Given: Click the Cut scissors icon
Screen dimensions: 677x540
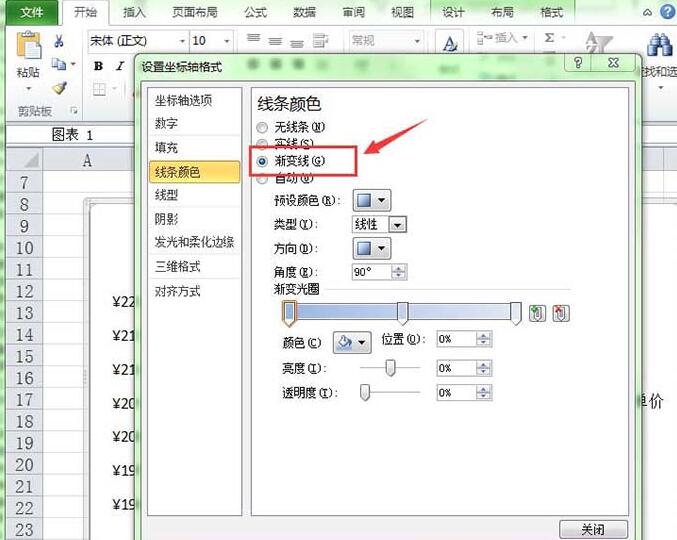Looking at the screenshot, I should 59,41.
